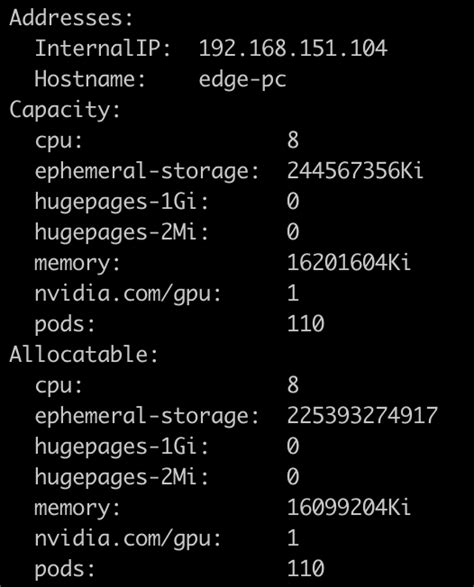474x587 pixels.
Task: Click Allocatable ephemeral-storage value 225393274917
Action: coord(362,415)
